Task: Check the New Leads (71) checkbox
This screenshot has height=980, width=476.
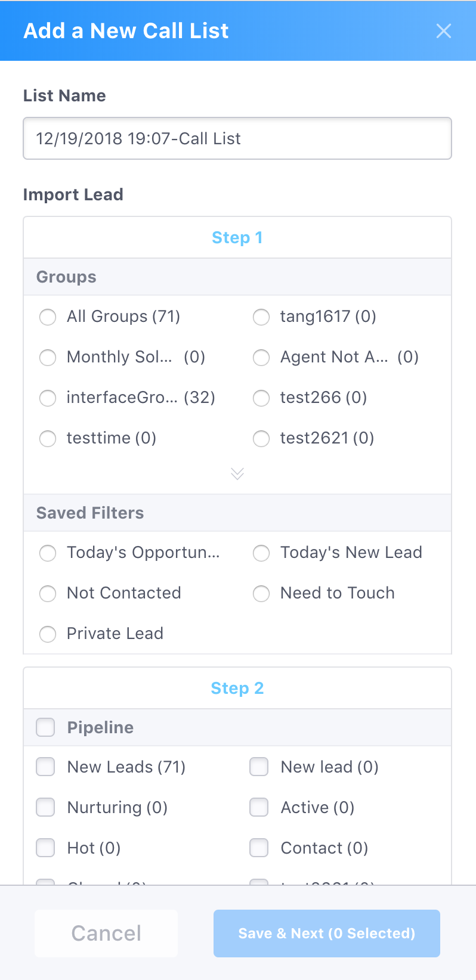Action: [45, 767]
